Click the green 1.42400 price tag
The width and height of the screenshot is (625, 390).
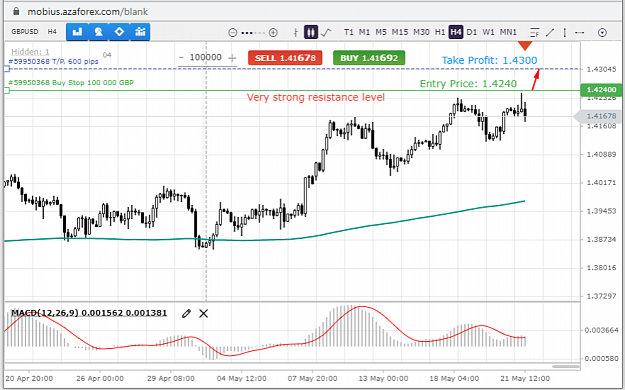[x=601, y=90]
